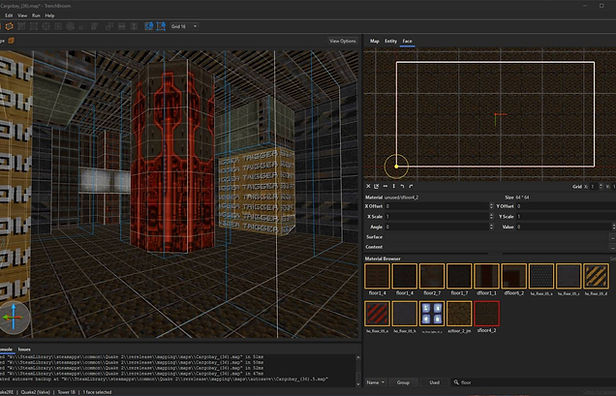The width and height of the screenshot is (616, 396).
Task: Rotate the UV clockwise icon
Action: 411,186
